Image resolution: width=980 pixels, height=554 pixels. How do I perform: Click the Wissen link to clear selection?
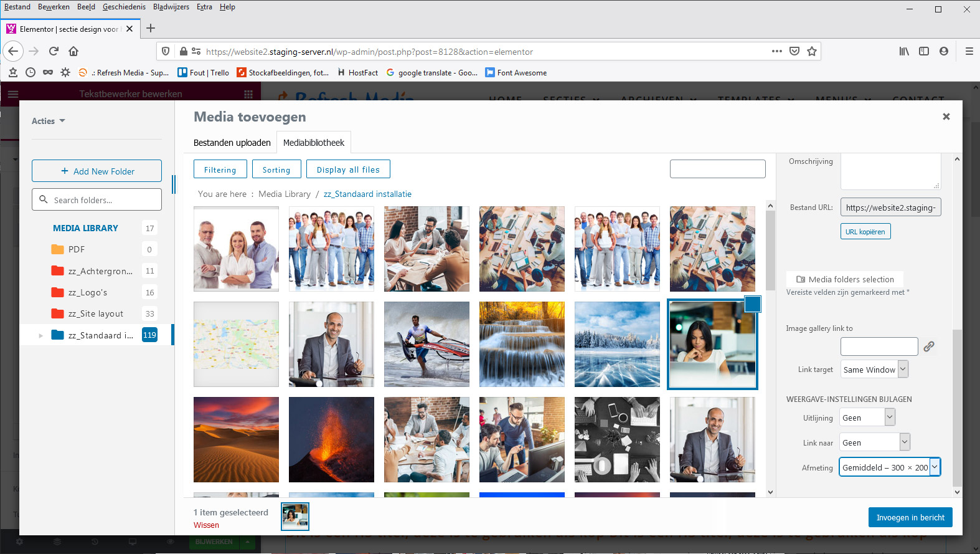click(x=206, y=525)
